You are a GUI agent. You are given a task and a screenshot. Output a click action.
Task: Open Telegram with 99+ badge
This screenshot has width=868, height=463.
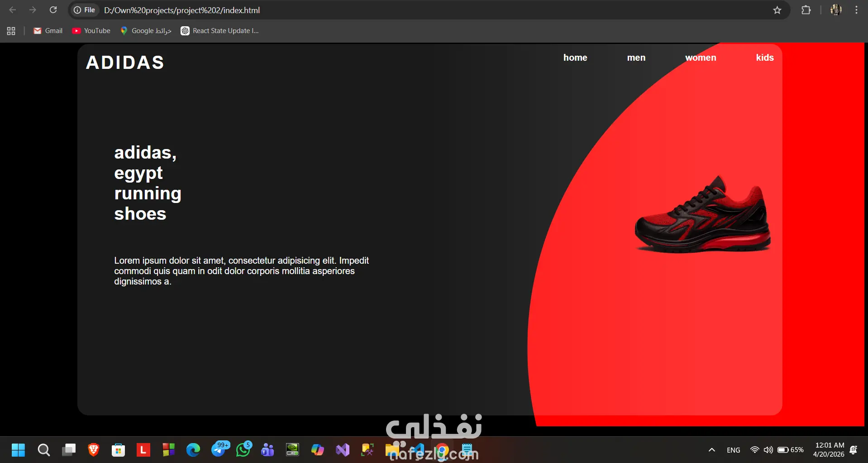point(220,449)
